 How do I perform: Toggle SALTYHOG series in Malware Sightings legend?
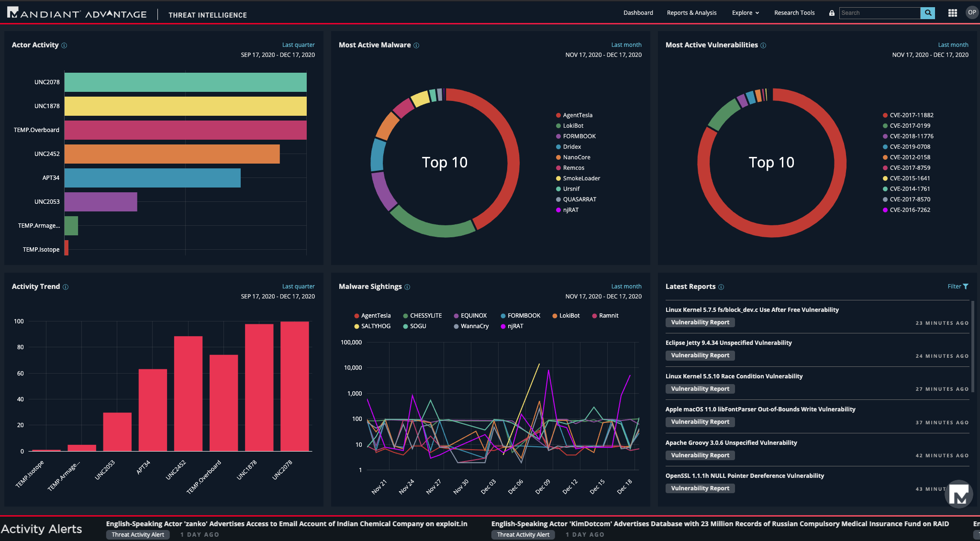(372, 326)
